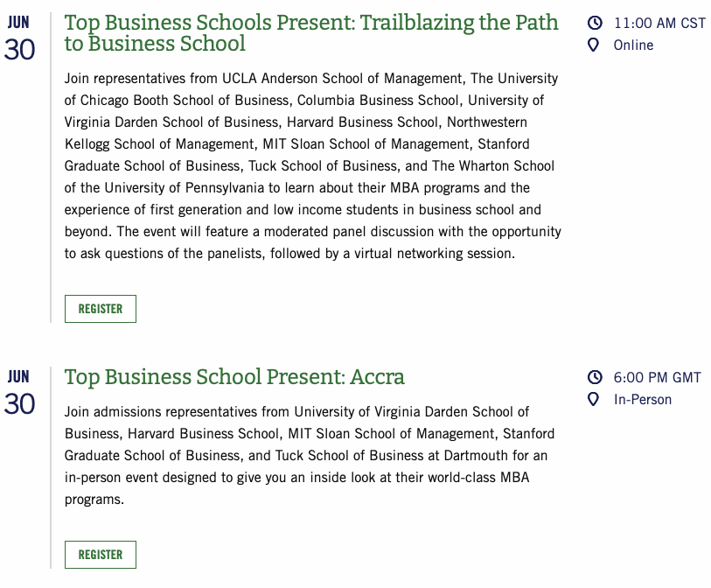Click the clock icon beside 6:00 PM GMT
The image size is (711, 588).
(x=595, y=377)
